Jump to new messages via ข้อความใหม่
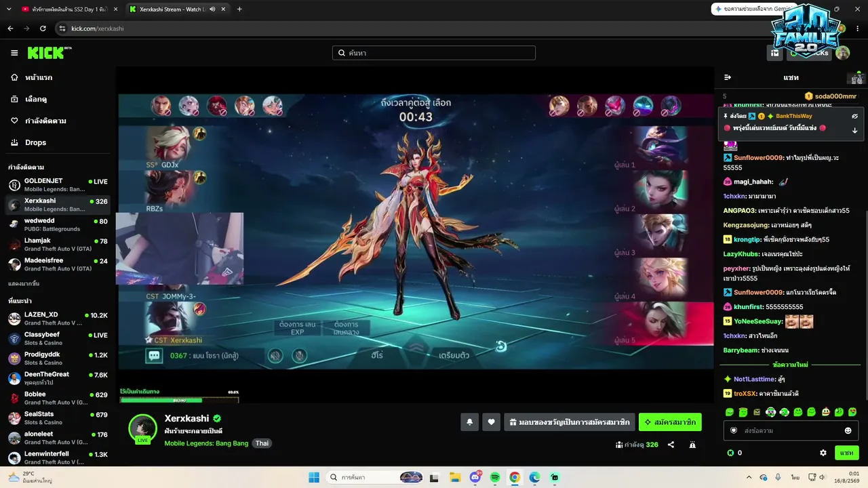The width and height of the screenshot is (868, 488). 790,365
